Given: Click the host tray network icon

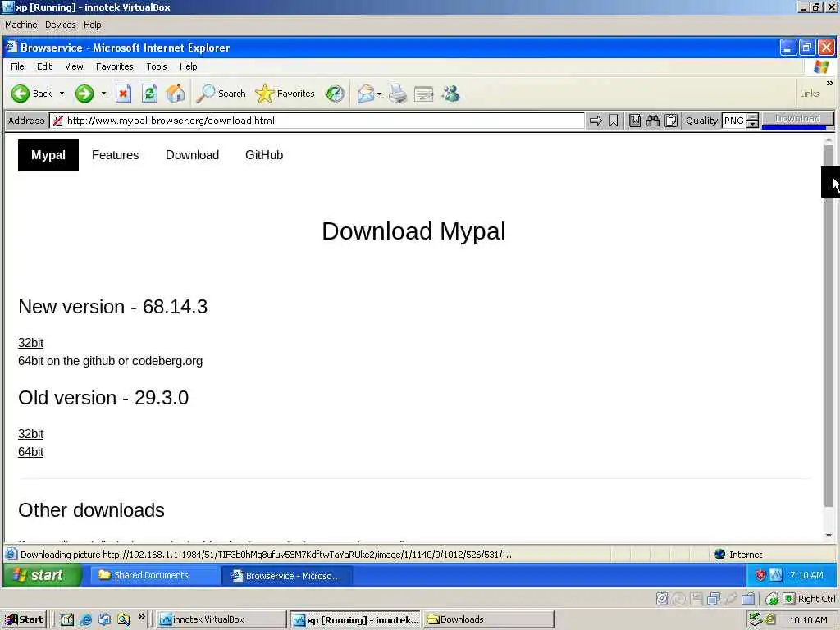Looking at the screenshot, I should 755,619.
